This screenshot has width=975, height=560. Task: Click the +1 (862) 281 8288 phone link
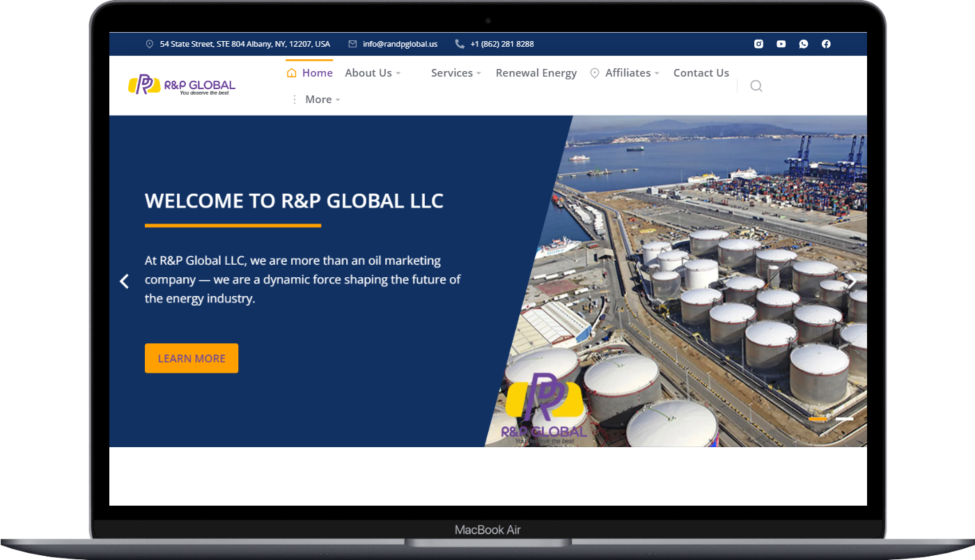pyautogui.click(x=502, y=44)
